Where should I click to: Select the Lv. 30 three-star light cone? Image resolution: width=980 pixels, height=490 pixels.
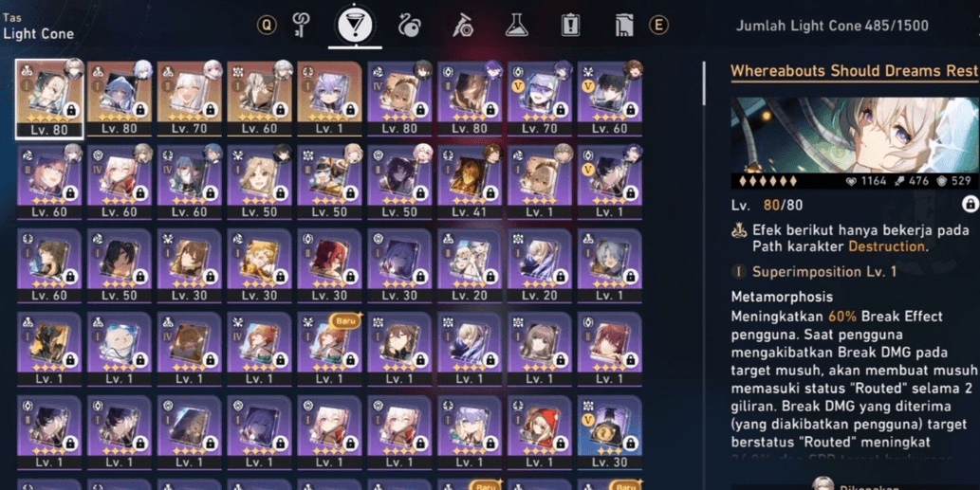(x=609, y=433)
